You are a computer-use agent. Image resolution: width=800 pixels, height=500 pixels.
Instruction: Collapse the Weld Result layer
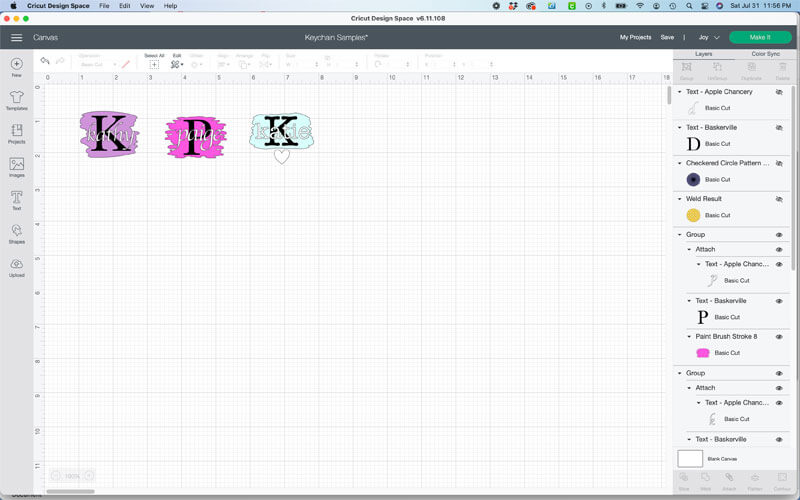(680, 199)
